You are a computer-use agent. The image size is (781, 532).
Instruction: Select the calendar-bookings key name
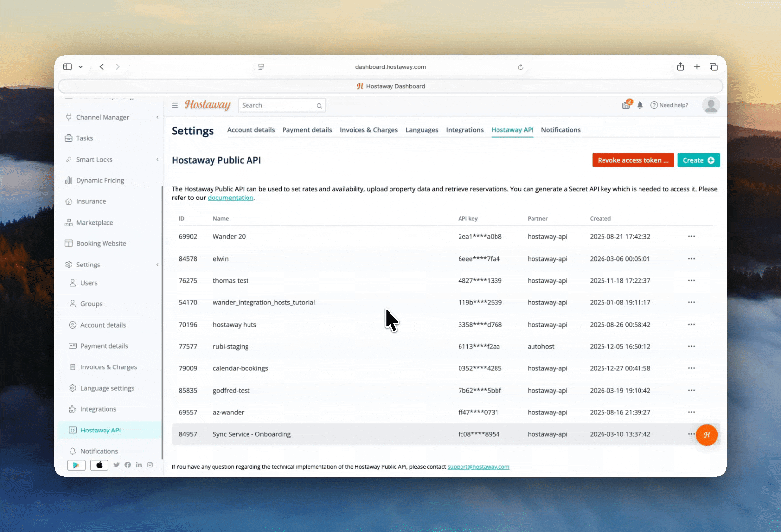tap(241, 368)
